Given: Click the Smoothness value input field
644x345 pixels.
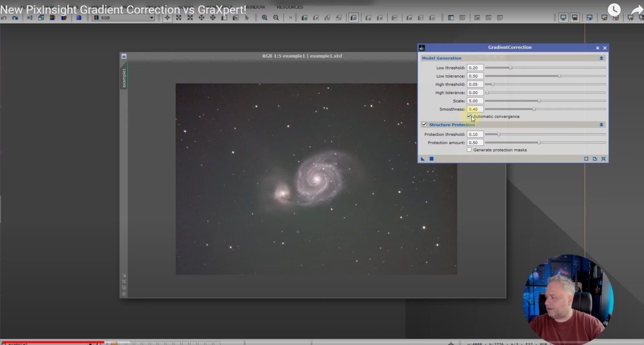Looking at the screenshot, I should point(475,109).
